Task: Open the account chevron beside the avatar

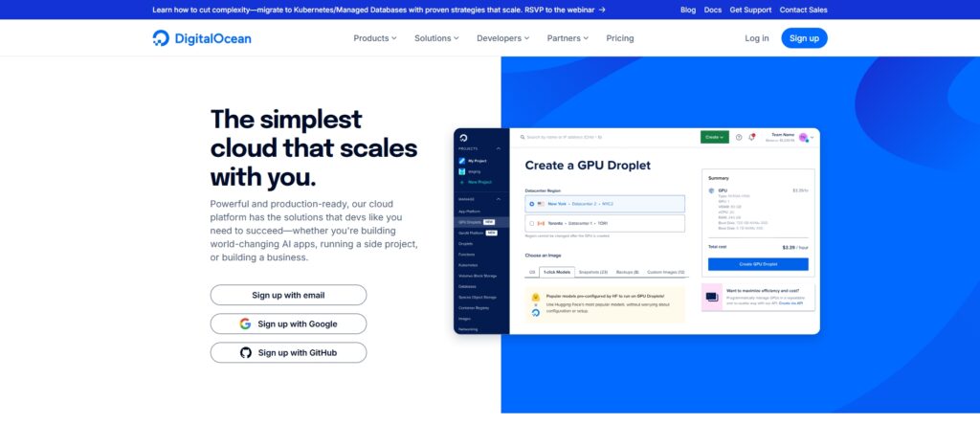Action: 812,138
